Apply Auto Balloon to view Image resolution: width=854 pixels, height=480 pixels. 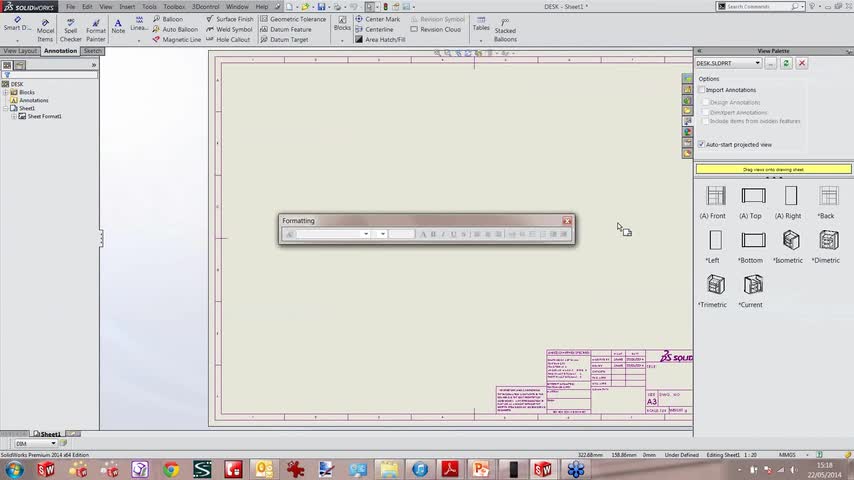coord(175,29)
